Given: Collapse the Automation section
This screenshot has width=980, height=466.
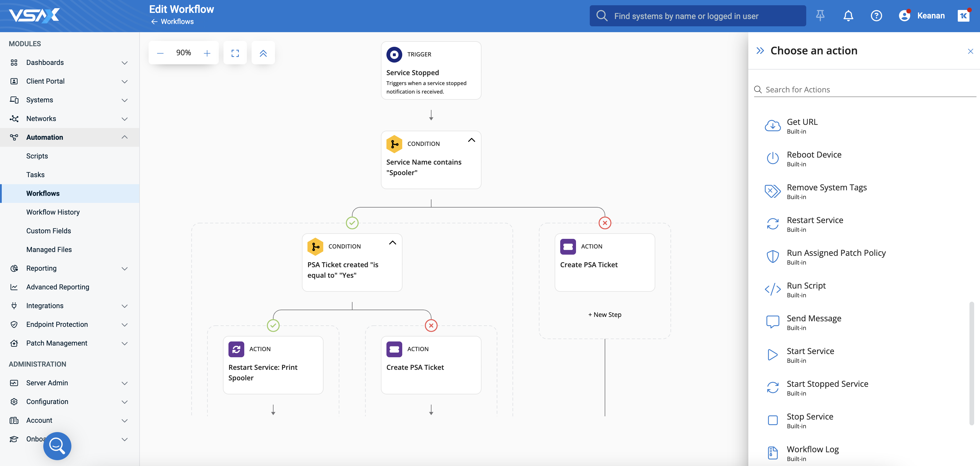Looking at the screenshot, I should click(125, 137).
